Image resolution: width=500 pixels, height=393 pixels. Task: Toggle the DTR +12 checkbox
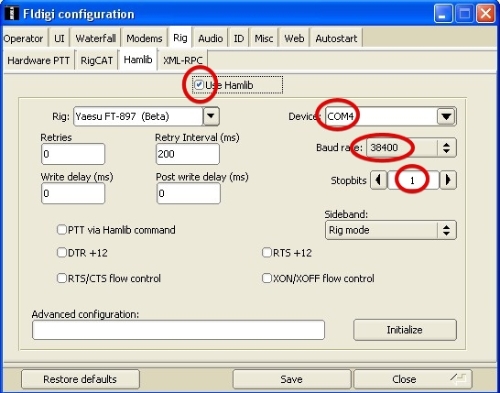62,253
